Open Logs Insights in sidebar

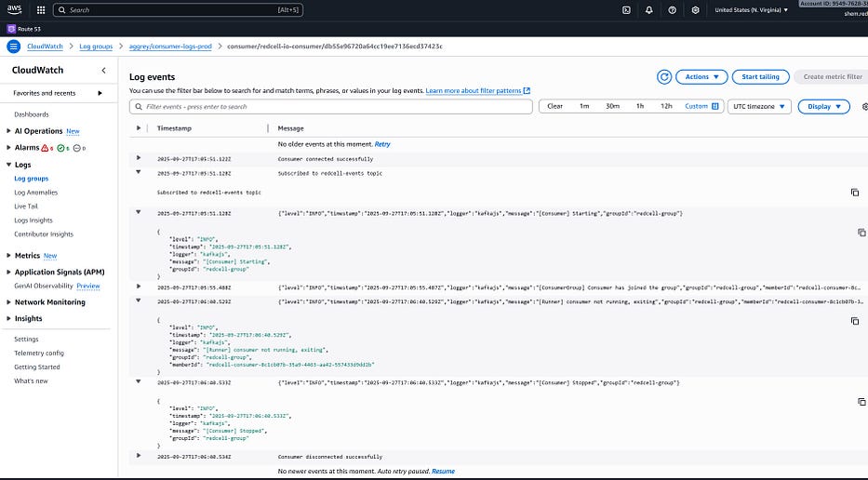click(33, 220)
